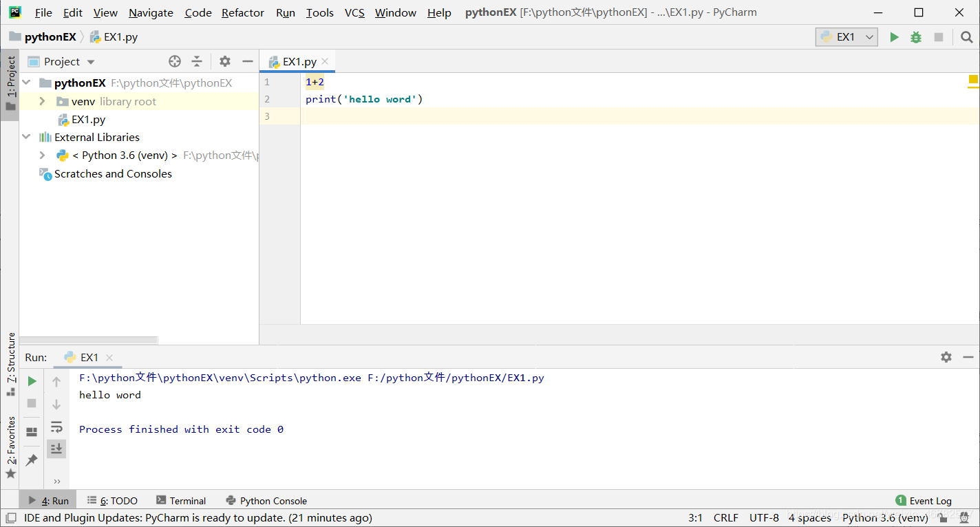The height and width of the screenshot is (527, 980).
Task: Click on line 3 in the editor
Action: pos(640,116)
